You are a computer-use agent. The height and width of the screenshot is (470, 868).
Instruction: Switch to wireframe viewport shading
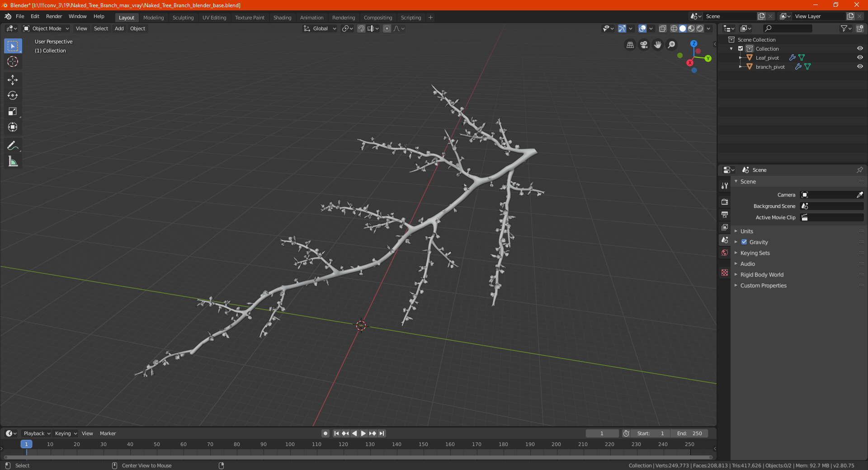tap(674, 28)
